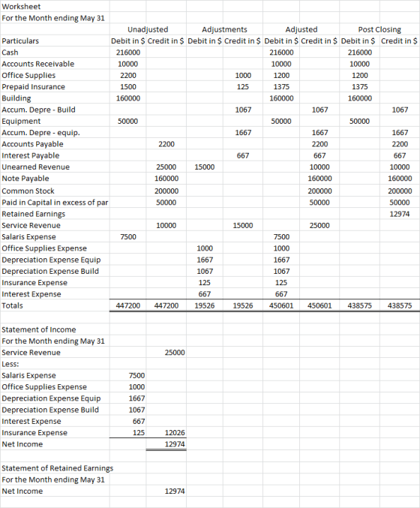Click unadjusted Salaris Expense debit 7500
Viewport: 420px width, 508px height.
coord(128,237)
